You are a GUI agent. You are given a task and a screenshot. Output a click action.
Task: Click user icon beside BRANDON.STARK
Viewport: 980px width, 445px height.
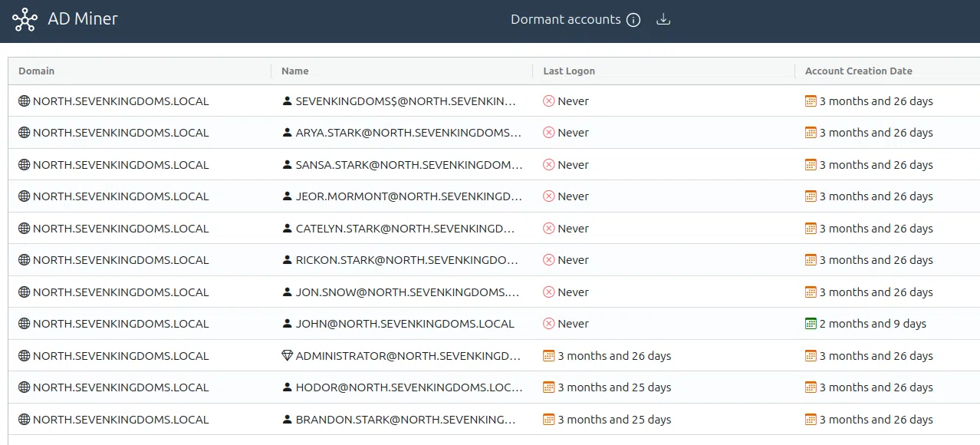coord(288,419)
